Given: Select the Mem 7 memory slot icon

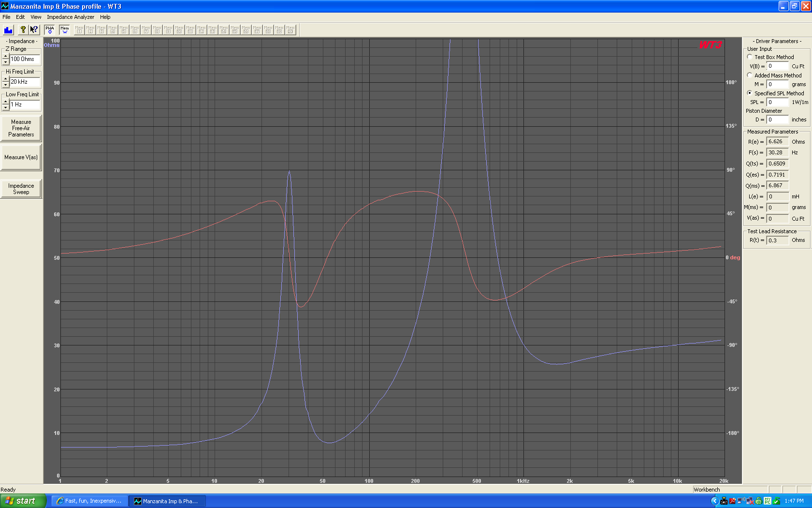Looking at the screenshot, I should [x=146, y=30].
